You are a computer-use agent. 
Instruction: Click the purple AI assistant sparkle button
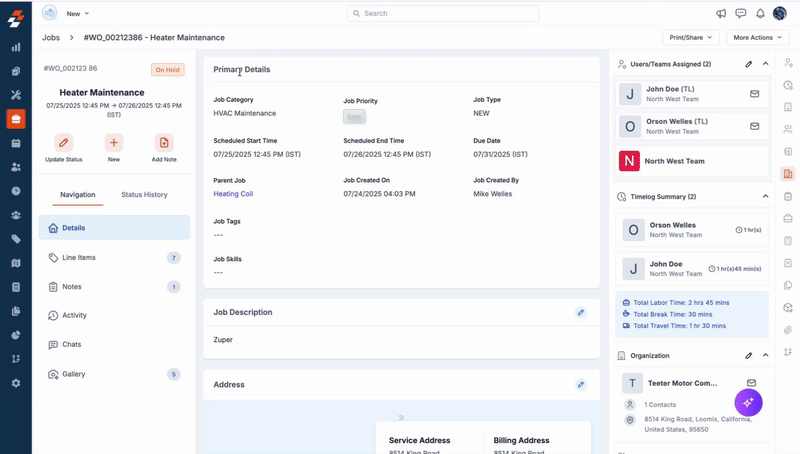point(749,401)
